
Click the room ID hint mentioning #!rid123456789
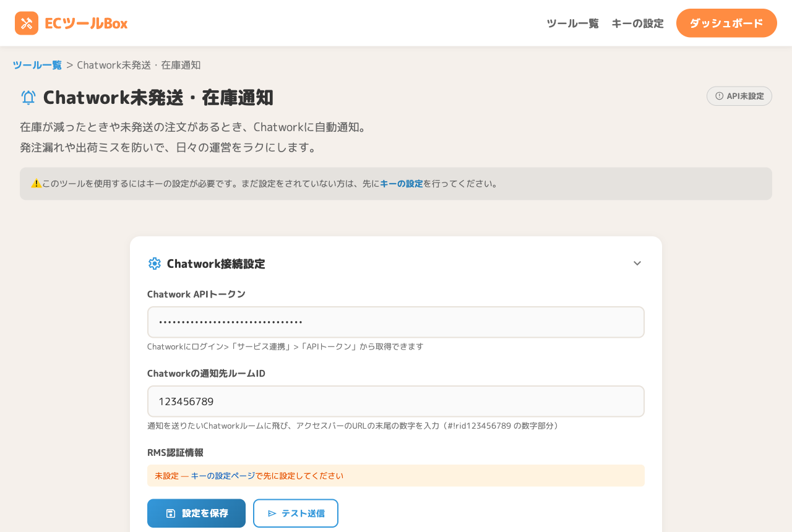click(353, 426)
